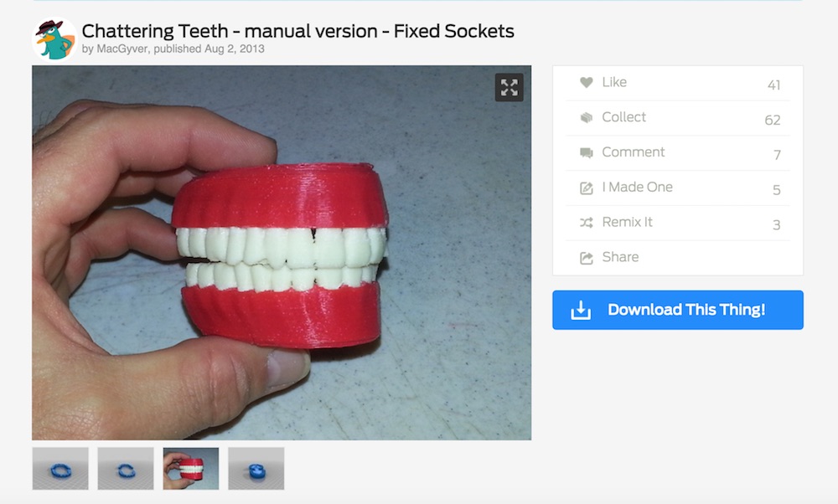Open MacGyver's platypus avatar
Screen dimensions: 838x504
(x=54, y=39)
